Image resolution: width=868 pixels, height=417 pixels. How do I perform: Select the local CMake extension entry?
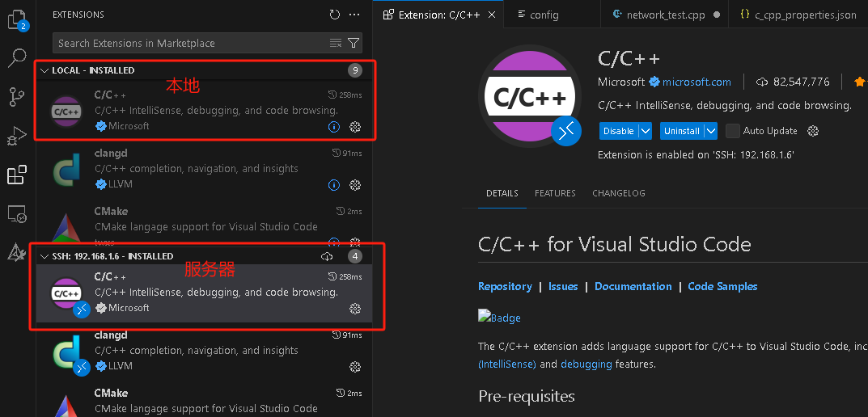pyautogui.click(x=205, y=223)
